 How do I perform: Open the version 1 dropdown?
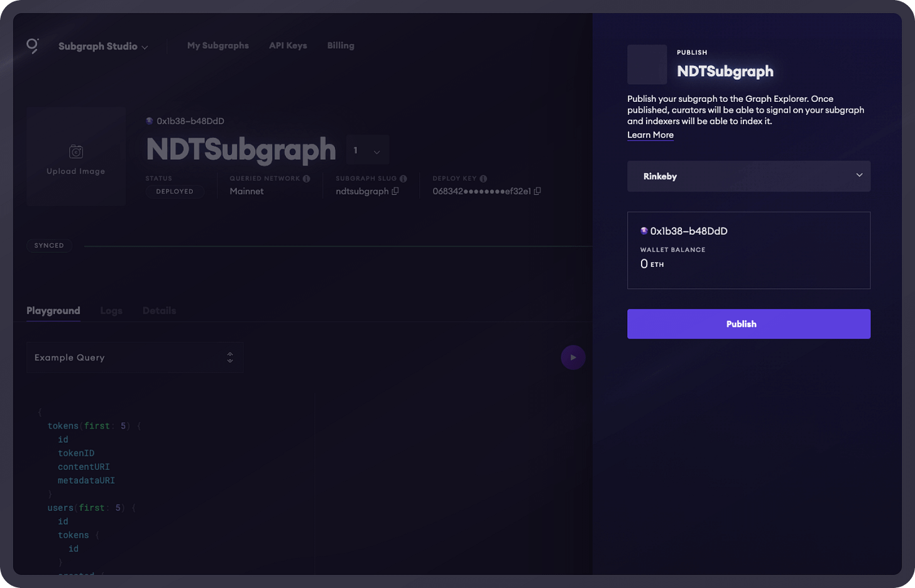coord(368,150)
